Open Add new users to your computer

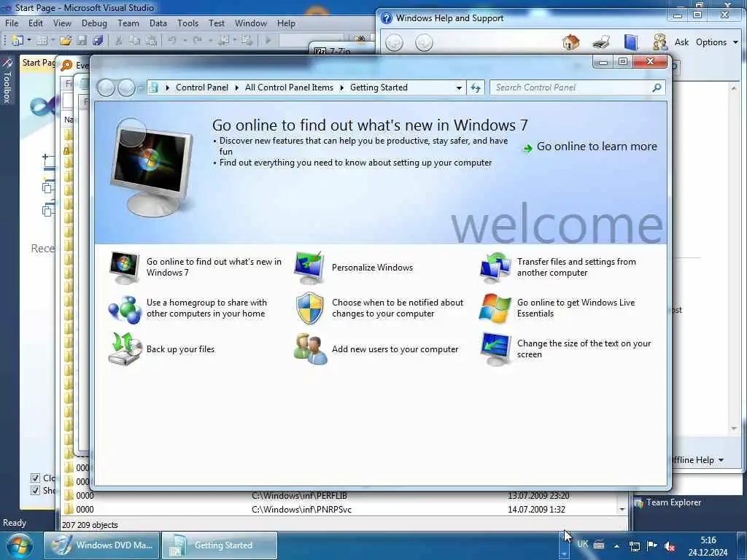click(376, 349)
